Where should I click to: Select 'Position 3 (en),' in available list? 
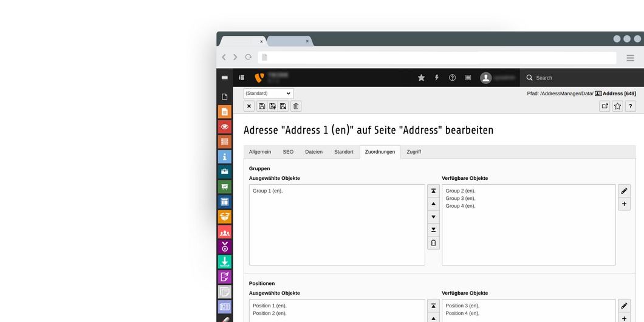click(462, 306)
